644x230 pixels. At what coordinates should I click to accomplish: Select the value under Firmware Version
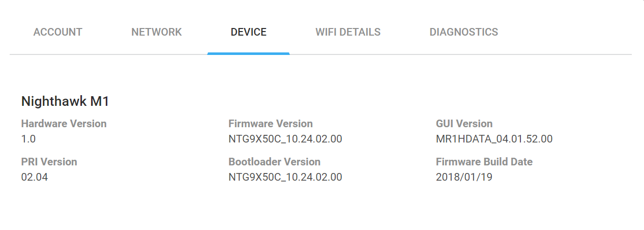pos(285,139)
